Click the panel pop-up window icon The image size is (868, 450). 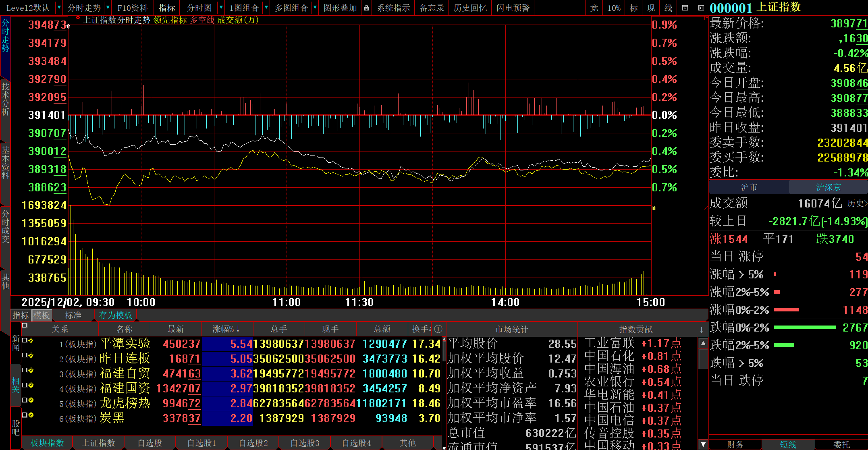point(685,8)
